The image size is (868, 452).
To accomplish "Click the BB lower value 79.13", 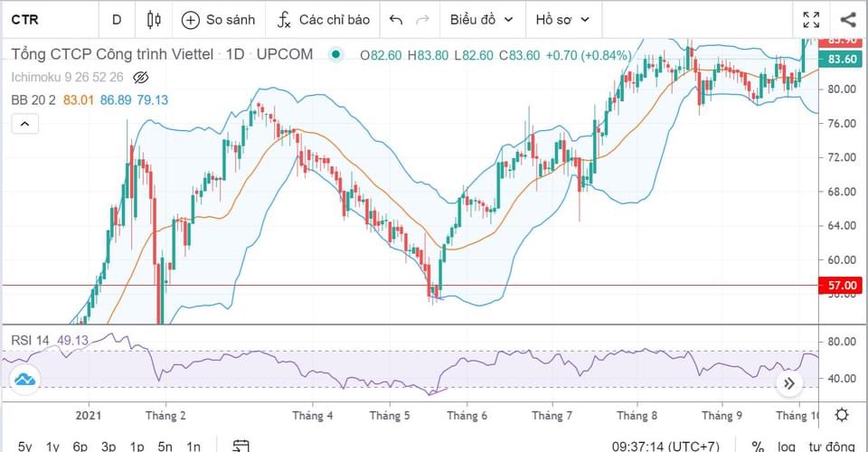I will [152, 100].
